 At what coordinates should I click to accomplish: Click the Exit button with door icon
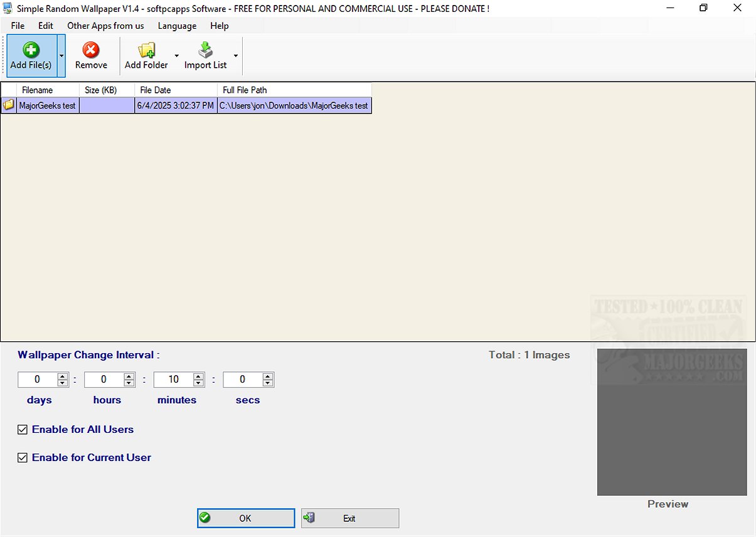pyautogui.click(x=350, y=518)
